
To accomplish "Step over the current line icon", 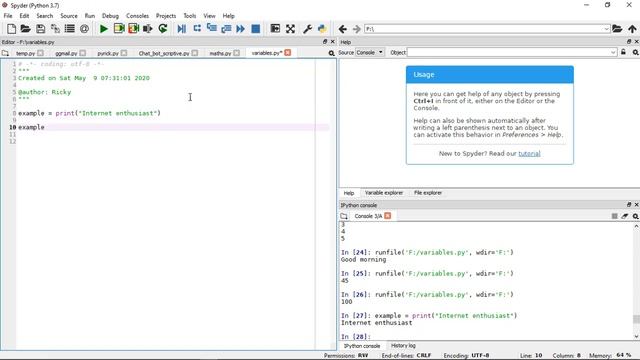I will 197,29.
